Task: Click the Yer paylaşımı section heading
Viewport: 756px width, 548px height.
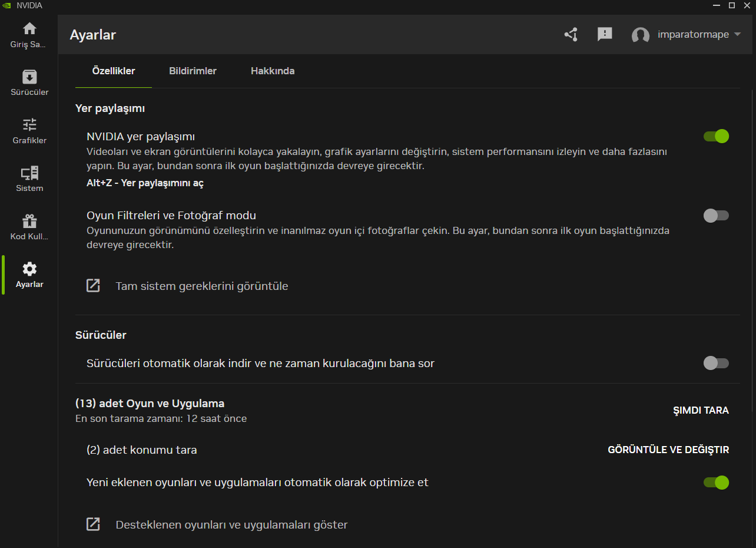Action: point(110,108)
